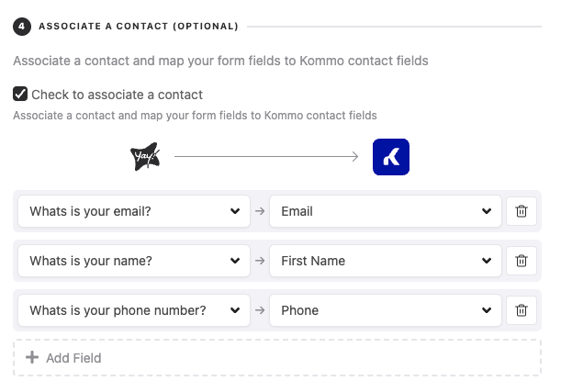Expand the Email Kommo field dropdown
Viewport: 561px width, 392px height.
(x=386, y=211)
